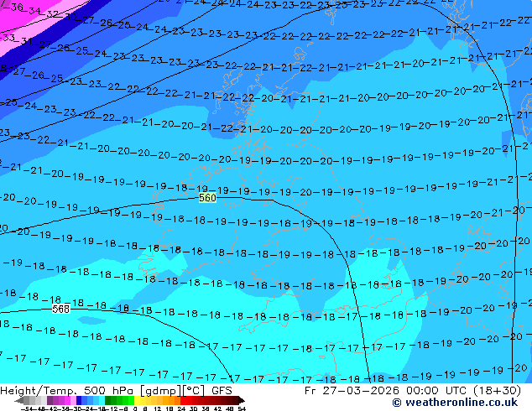Screen dimensions: 532x411
Task: Click the 560 height contour label
Action: [x=207, y=198]
